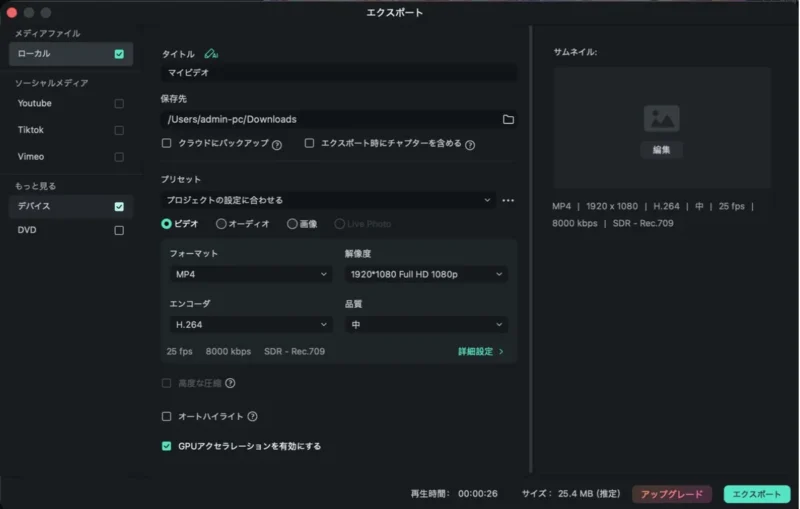Click the thumbnail image placeholder icon
The height and width of the screenshot is (509, 800).
click(x=661, y=118)
